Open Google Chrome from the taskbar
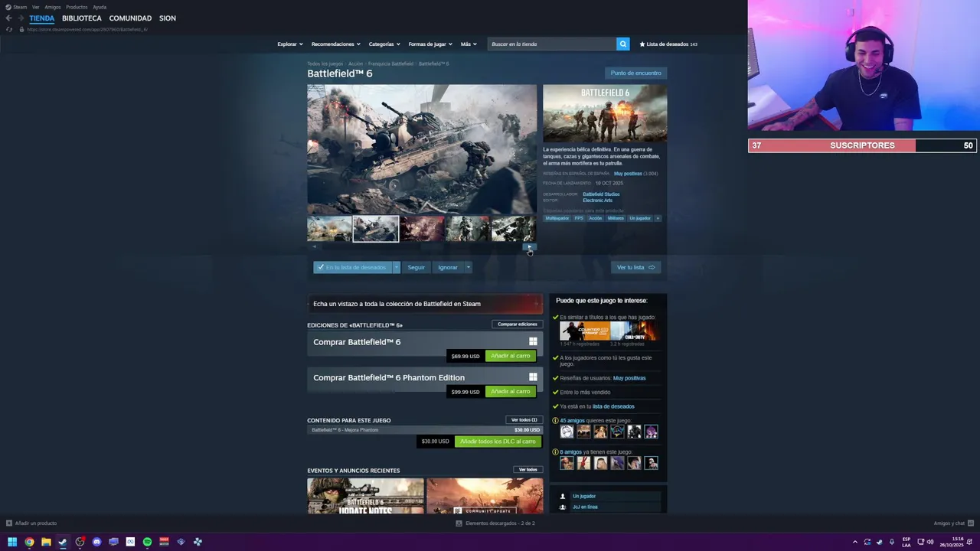Screen dimensions: 980x551 click(29, 542)
